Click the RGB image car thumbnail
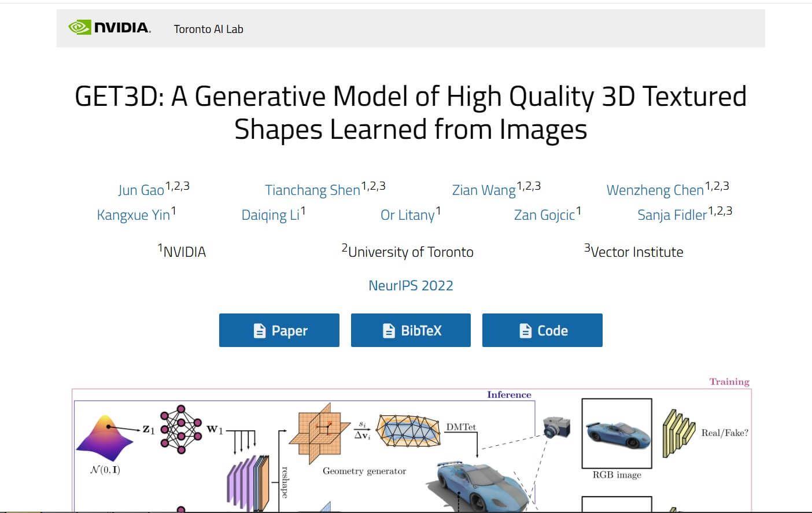This screenshot has width=812, height=513. coord(617,433)
